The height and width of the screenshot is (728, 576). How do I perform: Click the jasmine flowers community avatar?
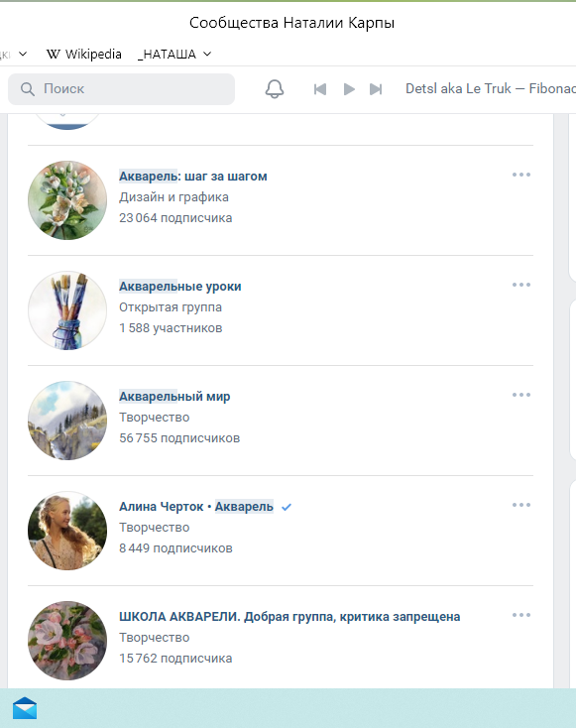pyautogui.click(x=67, y=200)
